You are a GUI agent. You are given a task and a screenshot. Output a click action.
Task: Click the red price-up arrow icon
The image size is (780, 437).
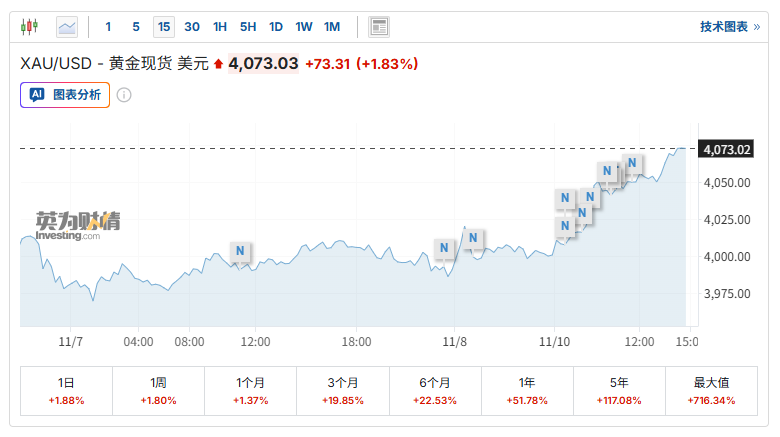tap(219, 64)
